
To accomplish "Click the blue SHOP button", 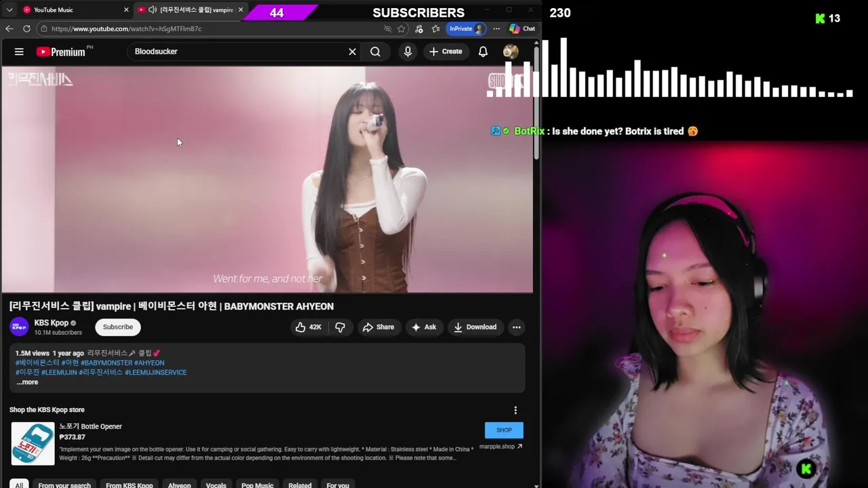I will click(504, 430).
